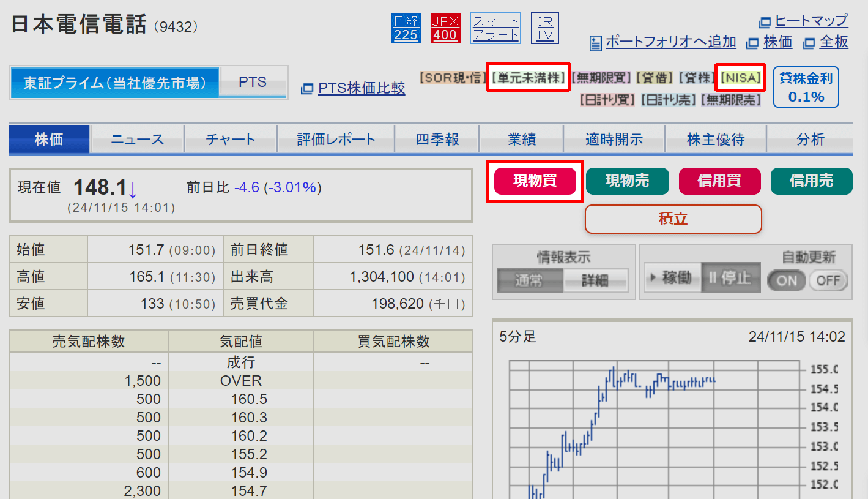Click the 現物買 button
The width and height of the screenshot is (868, 499).
(535, 181)
